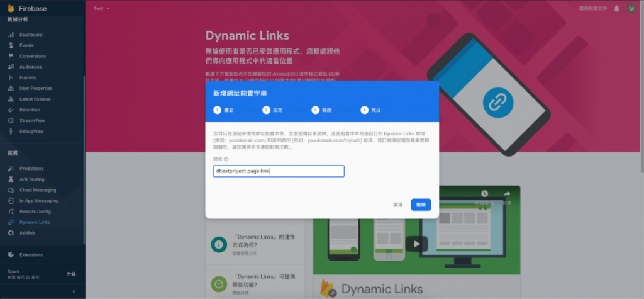
Task: Click the 取消 cancel button
Action: point(397,205)
